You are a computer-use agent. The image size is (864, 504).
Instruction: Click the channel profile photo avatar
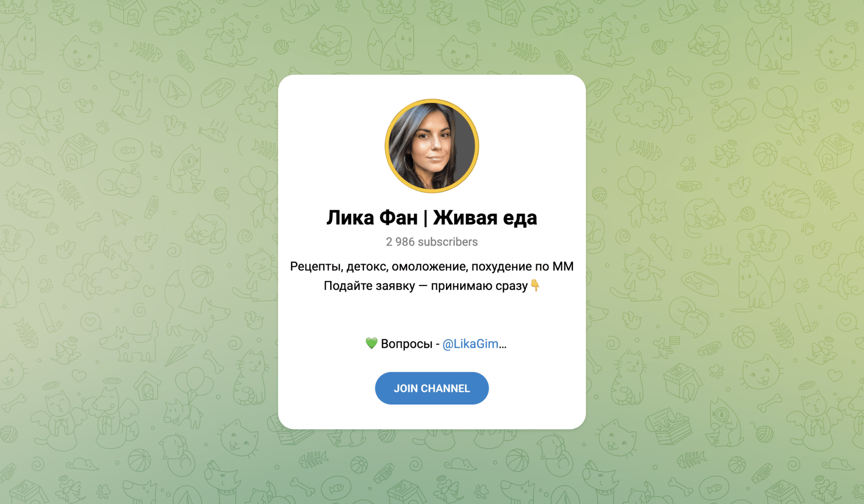point(432,146)
